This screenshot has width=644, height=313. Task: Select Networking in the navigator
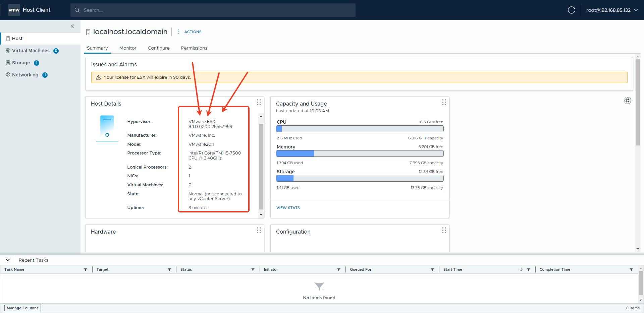pyautogui.click(x=40, y=75)
